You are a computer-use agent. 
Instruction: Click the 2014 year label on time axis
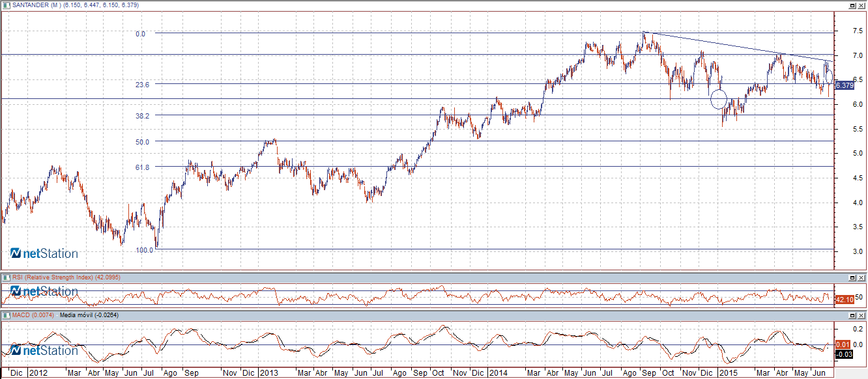tap(498, 374)
